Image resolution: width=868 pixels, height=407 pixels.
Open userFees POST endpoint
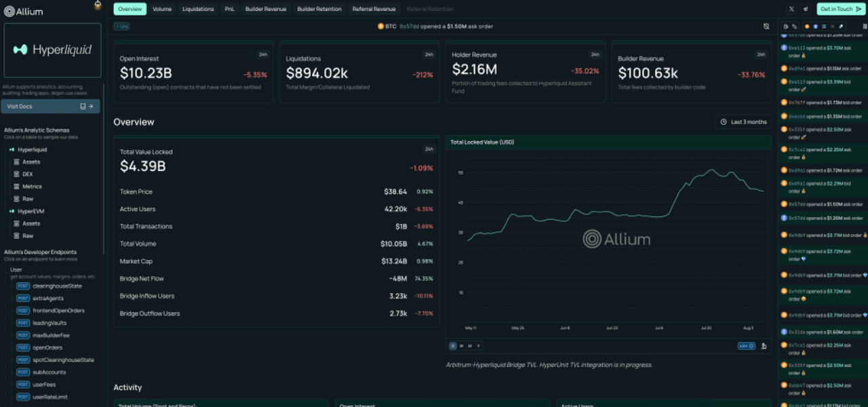coord(45,385)
